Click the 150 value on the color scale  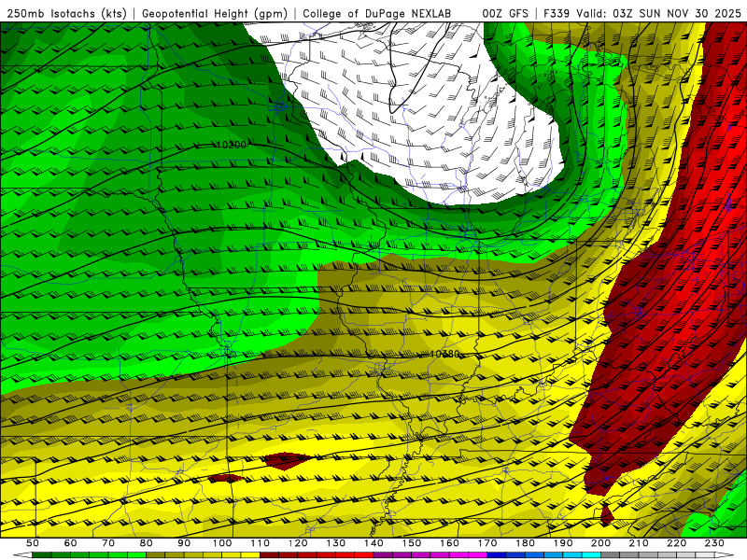(412, 543)
